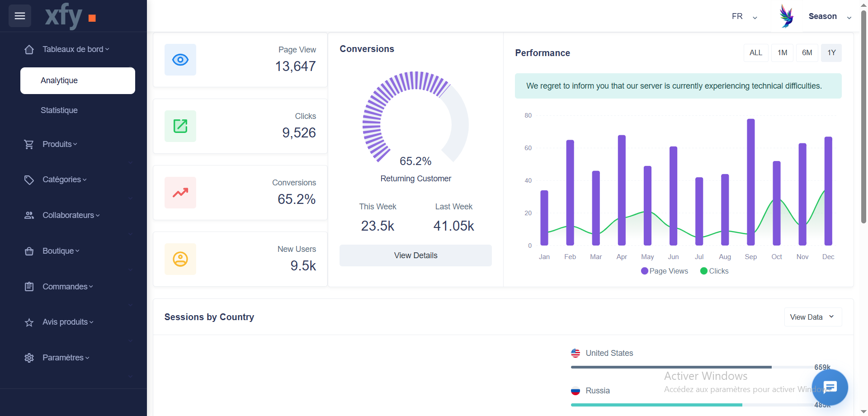The image size is (868, 416).
Task: Expand the Paramètres submenu
Action: click(66, 358)
